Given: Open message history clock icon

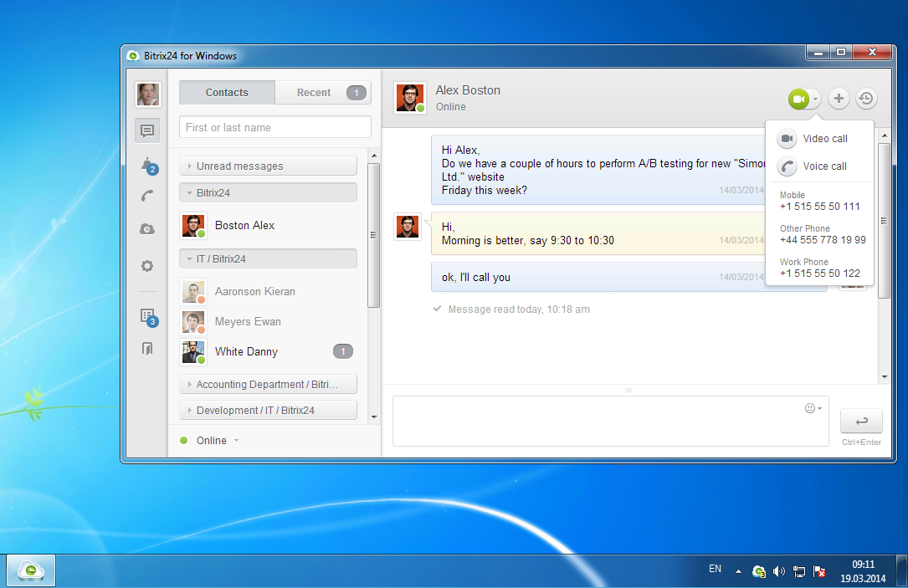Looking at the screenshot, I should [866, 99].
